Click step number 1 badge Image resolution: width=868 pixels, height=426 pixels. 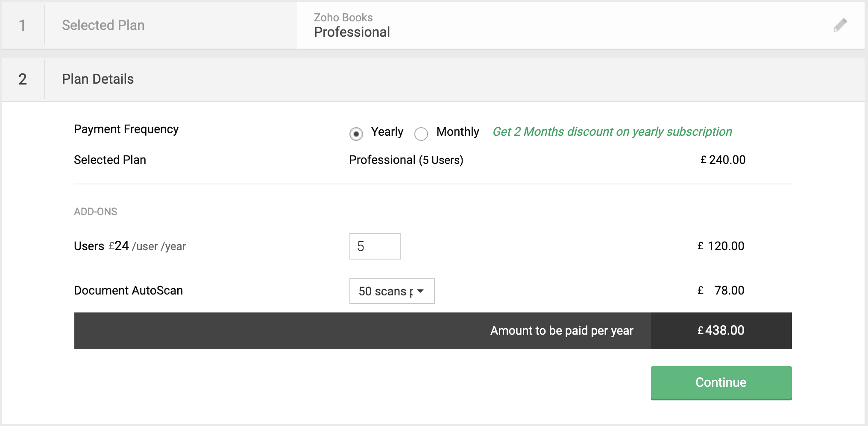23,25
